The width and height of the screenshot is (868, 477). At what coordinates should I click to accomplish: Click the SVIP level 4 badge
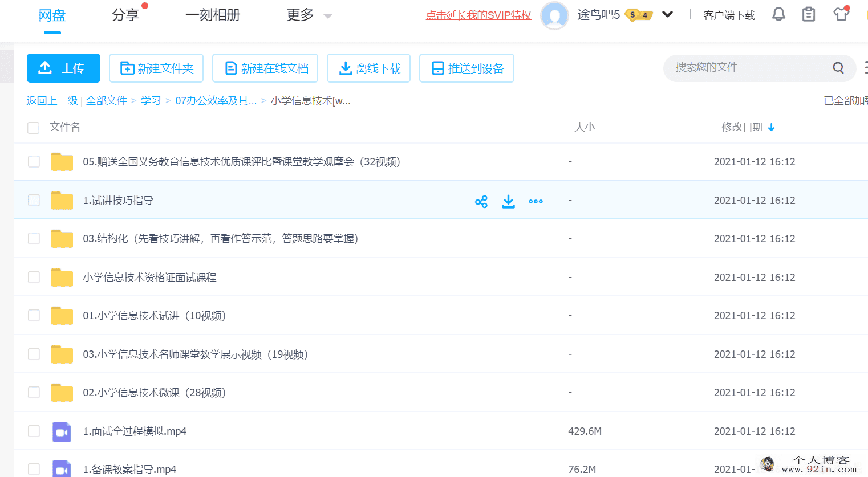(x=639, y=15)
